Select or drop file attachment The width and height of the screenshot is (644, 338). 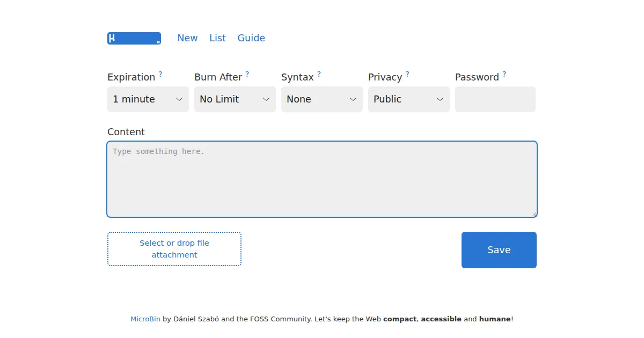click(174, 249)
